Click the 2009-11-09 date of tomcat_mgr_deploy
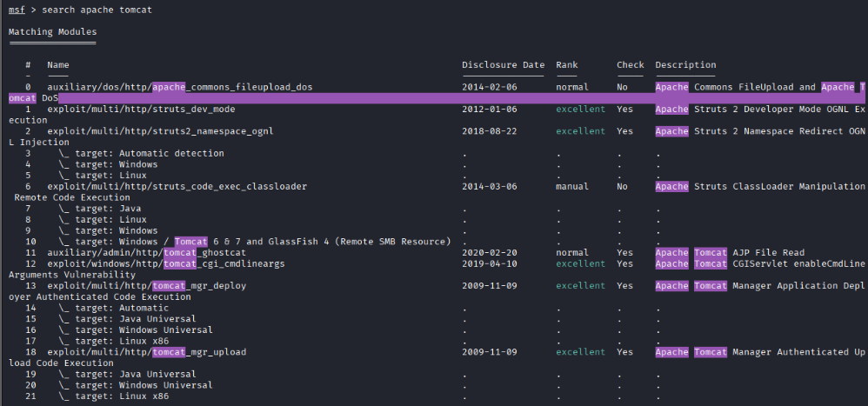Screen dimensions: 868x406 point(490,286)
